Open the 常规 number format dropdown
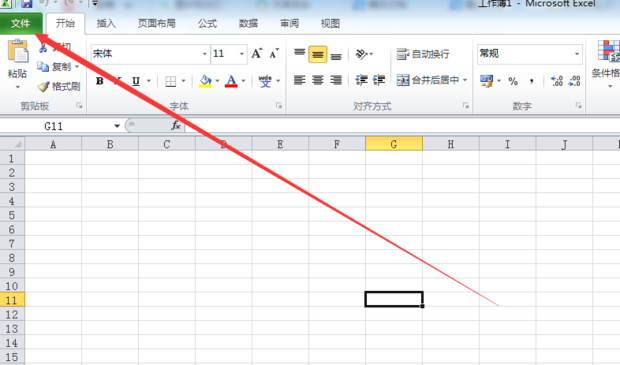The height and width of the screenshot is (365, 620). tap(577, 54)
